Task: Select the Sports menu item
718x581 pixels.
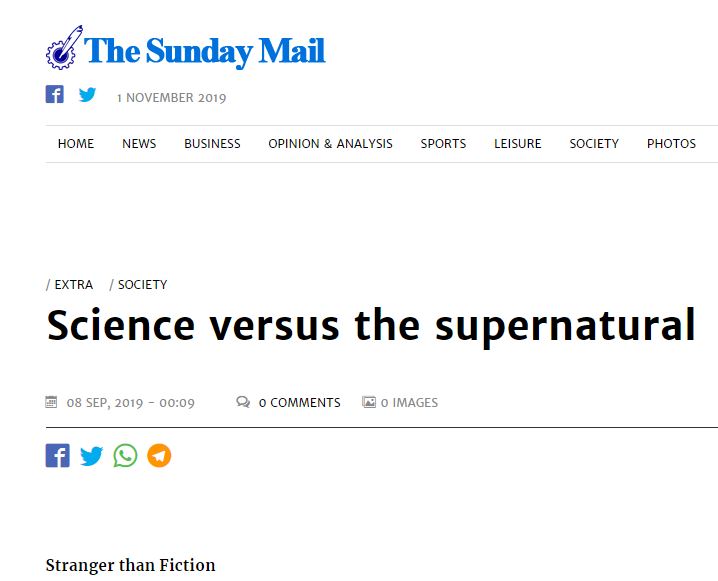Action: [x=443, y=144]
